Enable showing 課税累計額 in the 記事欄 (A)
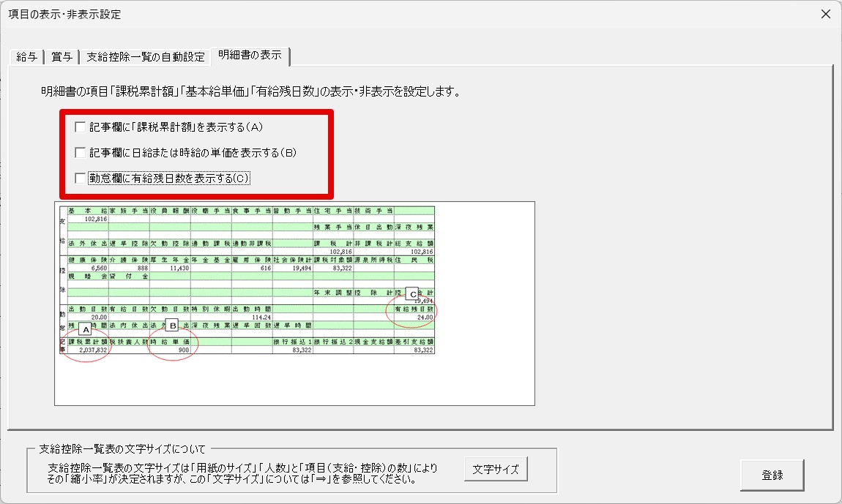 (x=80, y=127)
